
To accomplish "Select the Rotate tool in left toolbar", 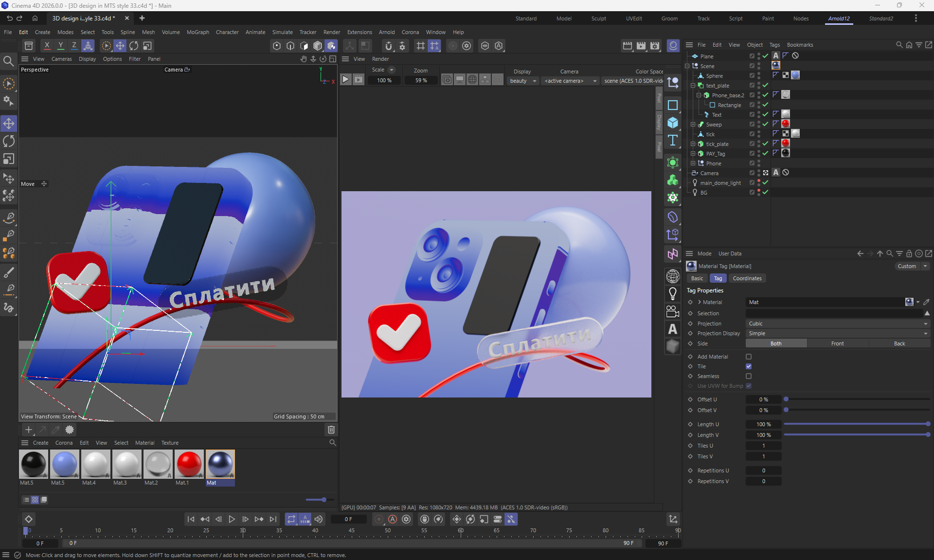I will [x=9, y=142].
